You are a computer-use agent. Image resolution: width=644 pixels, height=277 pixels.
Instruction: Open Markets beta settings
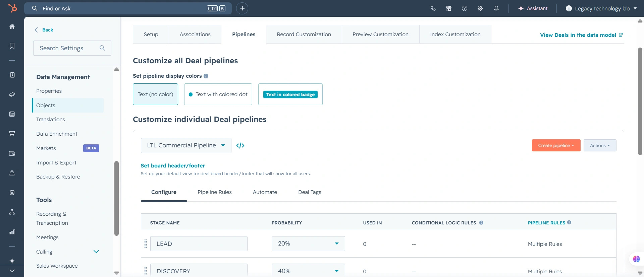(x=46, y=148)
